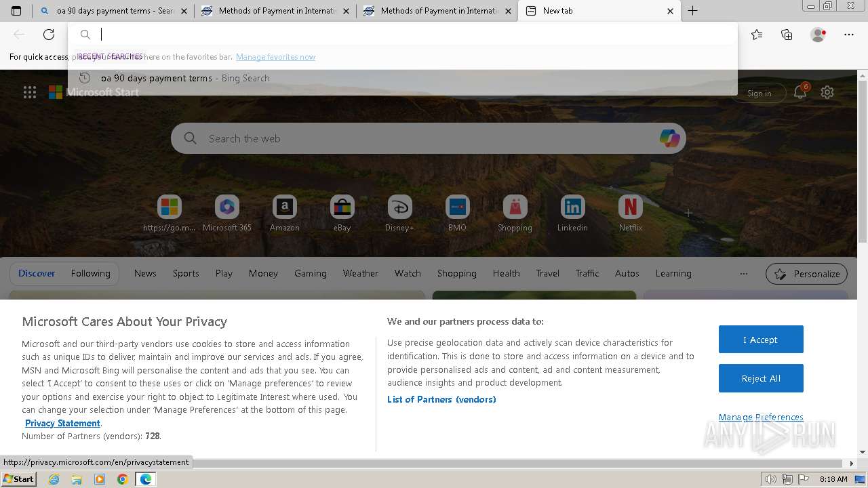
Task: Switch to second Methods of Payment tab
Action: click(x=438, y=11)
